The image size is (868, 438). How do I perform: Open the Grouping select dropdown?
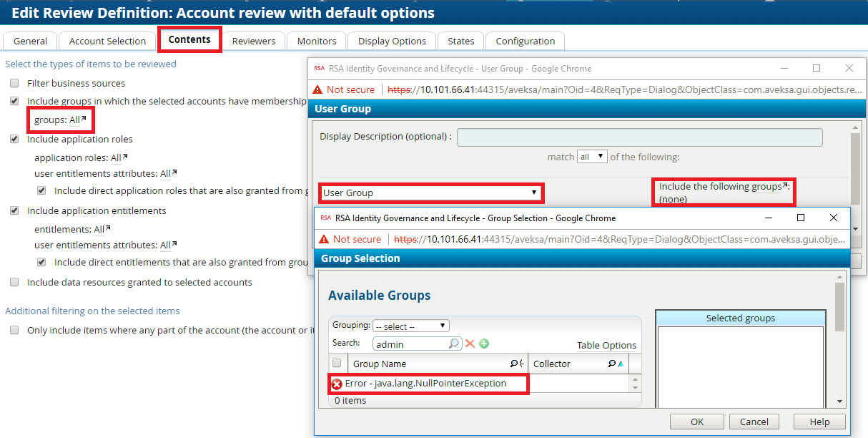411,326
